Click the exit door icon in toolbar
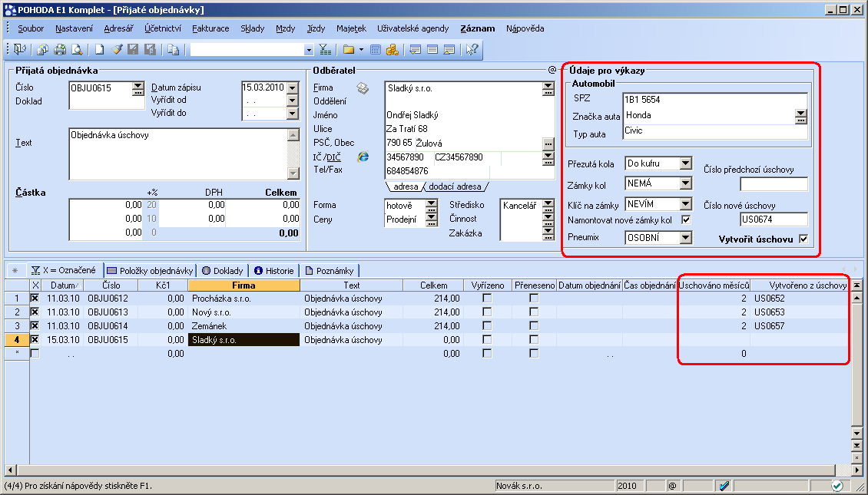Screen dimensions: 868x495 (20, 50)
